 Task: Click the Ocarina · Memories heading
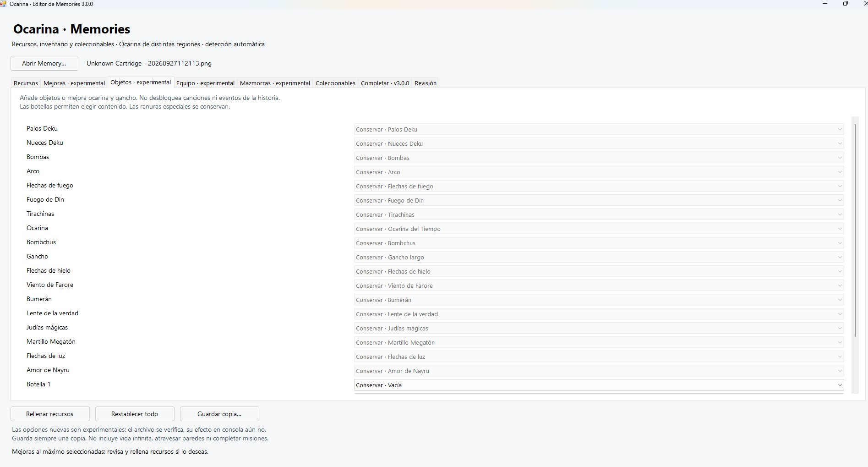click(x=72, y=29)
